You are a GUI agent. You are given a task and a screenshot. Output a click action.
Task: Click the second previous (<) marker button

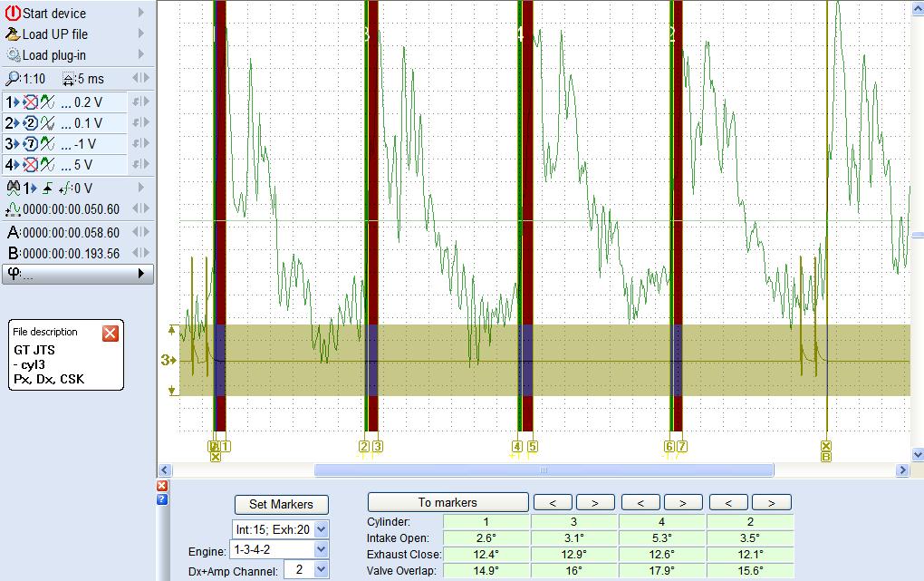[x=640, y=502]
